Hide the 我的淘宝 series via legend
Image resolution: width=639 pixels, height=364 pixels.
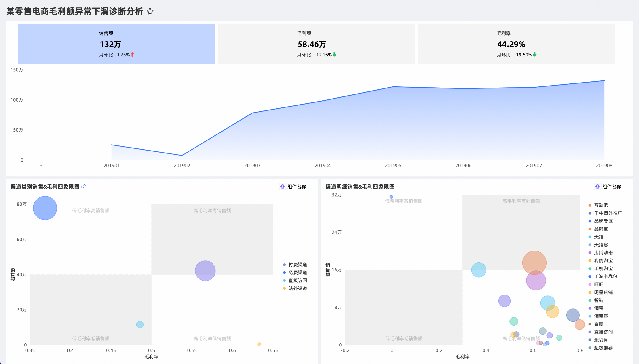601,261
